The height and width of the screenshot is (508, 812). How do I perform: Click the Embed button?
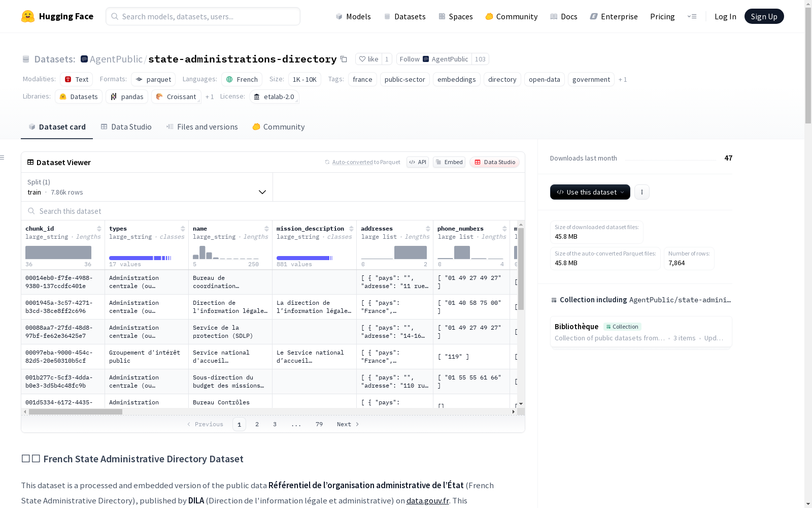(x=449, y=162)
